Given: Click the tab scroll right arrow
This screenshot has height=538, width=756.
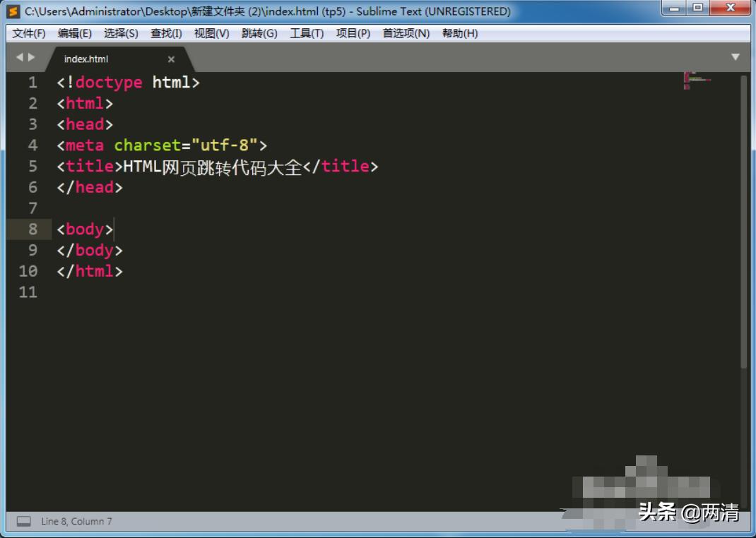Looking at the screenshot, I should coord(31,57).
